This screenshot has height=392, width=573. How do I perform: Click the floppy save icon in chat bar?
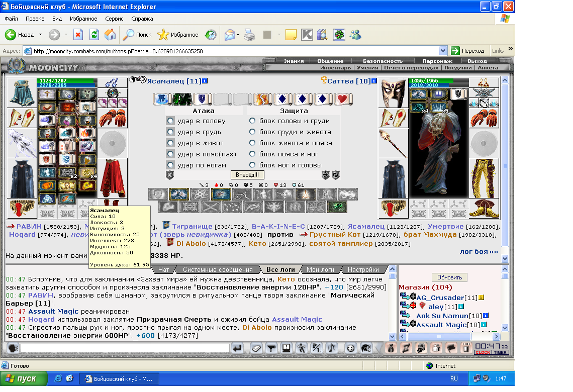[x=286, y=348]
